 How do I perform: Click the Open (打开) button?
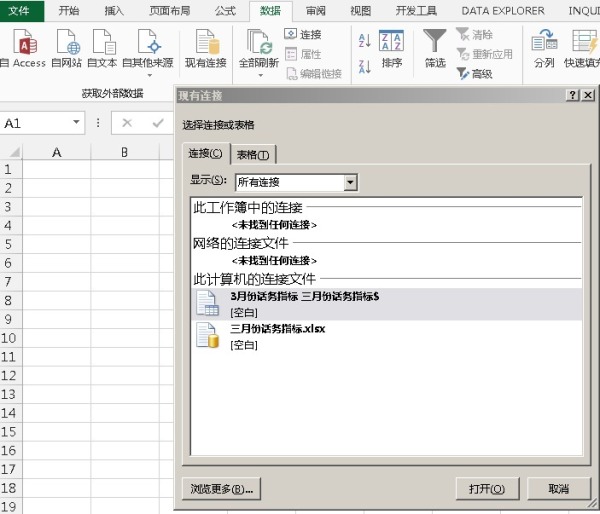tap(488, 489)
